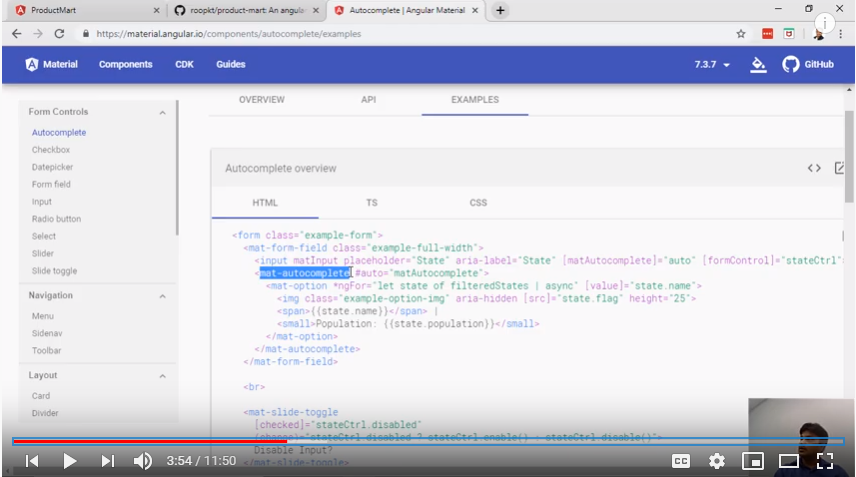856x477 pixels.
Task: Go to Datepicker in the sidebar
Action: [x=52, y=167]
